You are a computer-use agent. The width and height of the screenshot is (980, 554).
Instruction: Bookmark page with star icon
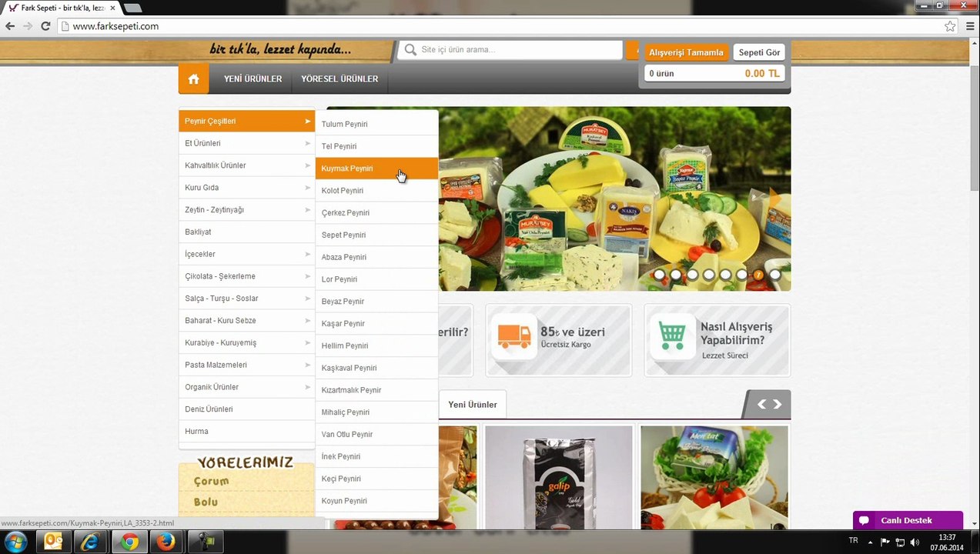pyautogui.click(x=950, y=26)
